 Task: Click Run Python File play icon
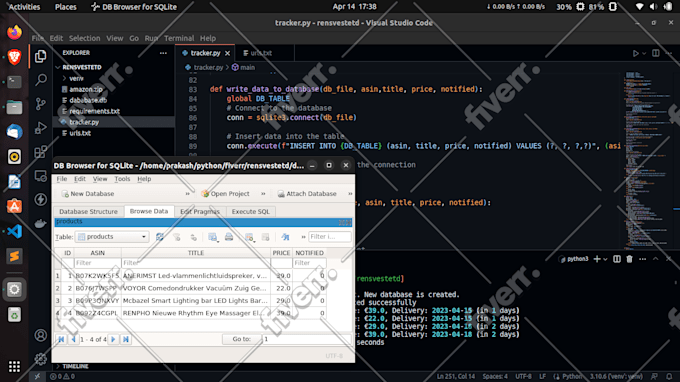click(635, 53)
